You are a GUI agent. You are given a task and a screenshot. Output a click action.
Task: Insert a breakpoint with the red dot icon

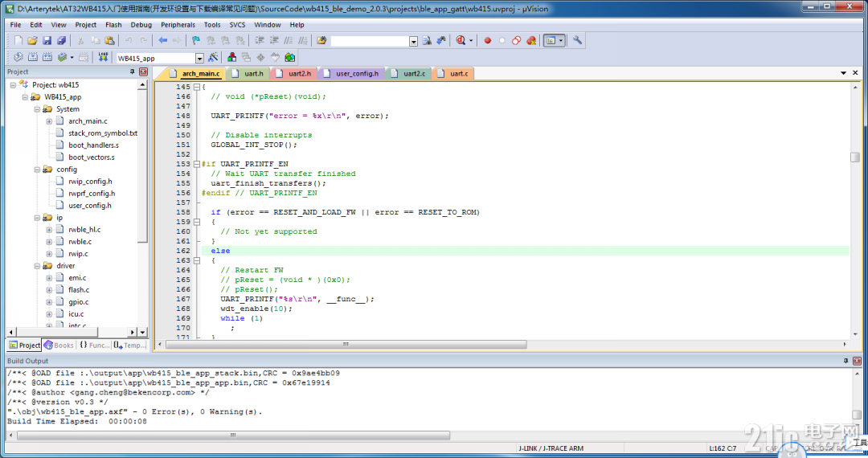tap(487, 40)
